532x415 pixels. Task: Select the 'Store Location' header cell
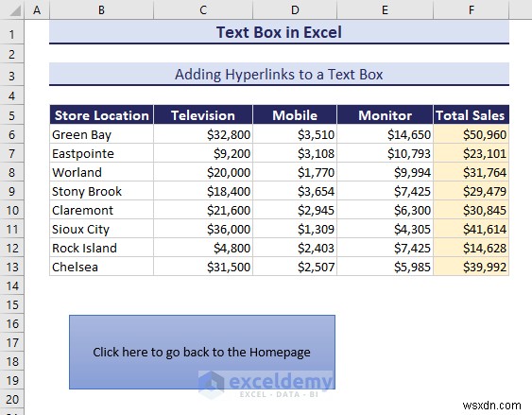coord(101,114)
